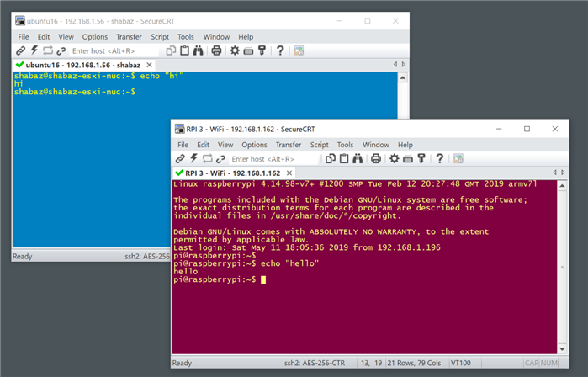
Task: Click the VT100 status bar entry
Action: (460, 364)
